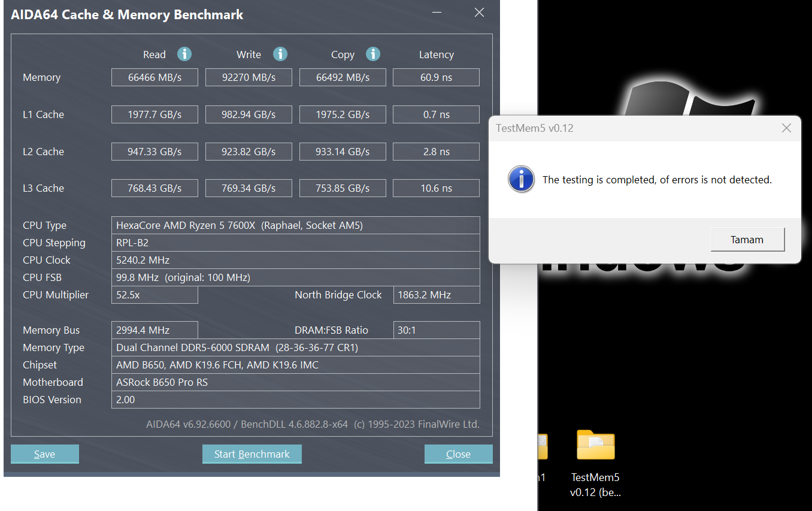This screenshot has height=511, width=812.
Task: Select the L1 Cache Latency value 0.7 ns
Action: (436, 114)
